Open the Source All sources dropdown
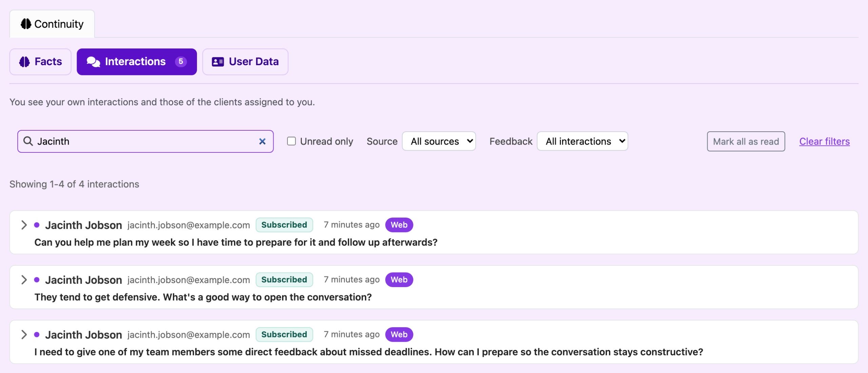This screenshot has height=373, width=868. tap(439, 141)
